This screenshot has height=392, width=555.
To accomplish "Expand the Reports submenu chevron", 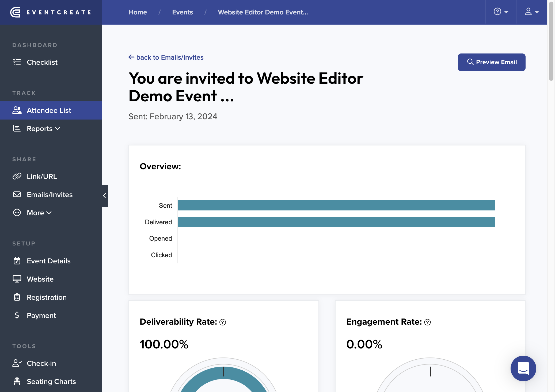I will pyautogui.click(x=58, y=129).
